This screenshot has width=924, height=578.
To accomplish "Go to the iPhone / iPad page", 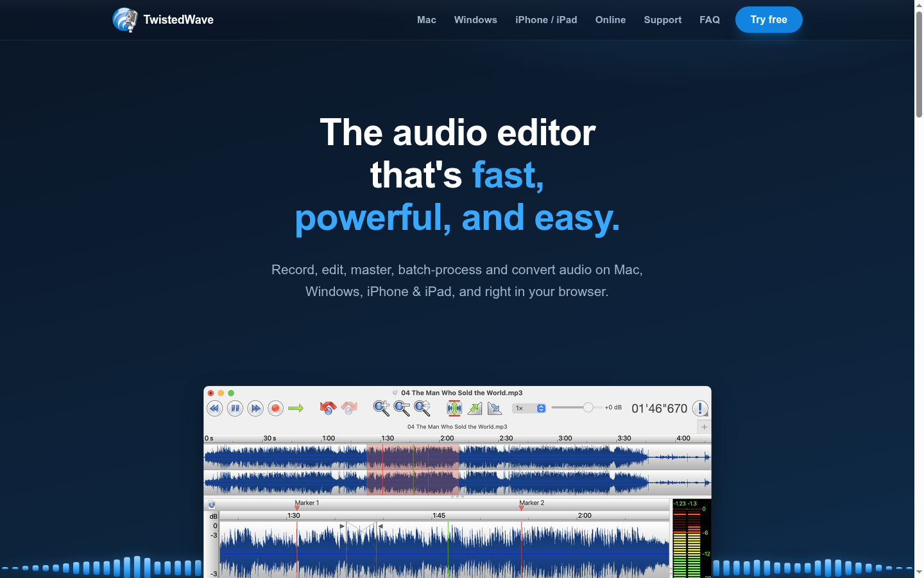I will 546,20.
